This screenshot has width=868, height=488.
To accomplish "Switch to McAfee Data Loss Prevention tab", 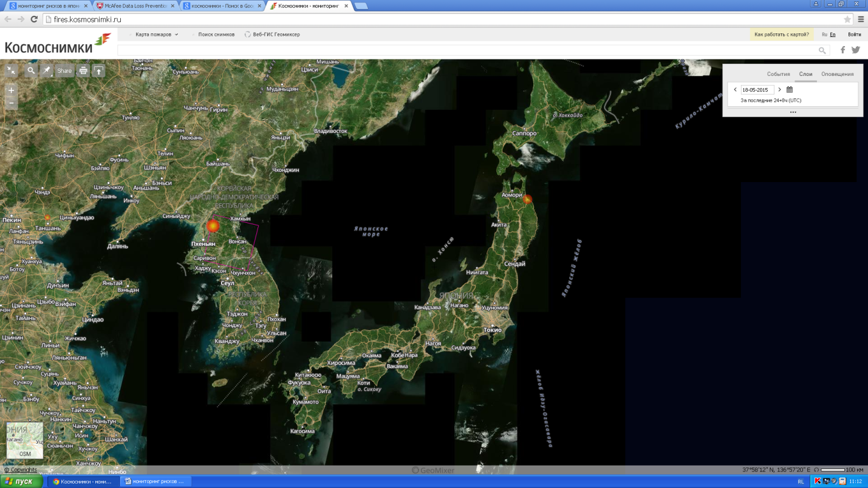I will coord(134,5).
